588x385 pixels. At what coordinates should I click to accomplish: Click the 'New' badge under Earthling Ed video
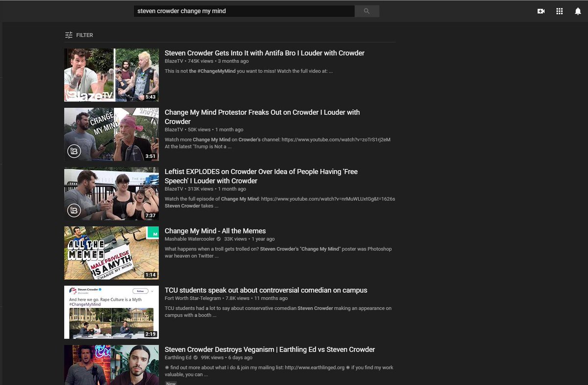pyautogui.click(x=171, y=383)
